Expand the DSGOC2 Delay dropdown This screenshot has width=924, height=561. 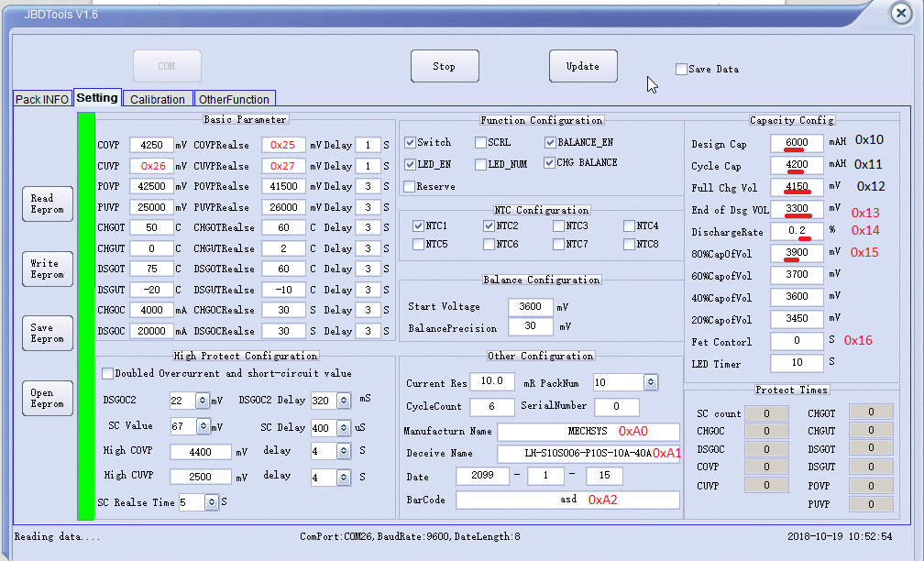click(x=344, y=400)
